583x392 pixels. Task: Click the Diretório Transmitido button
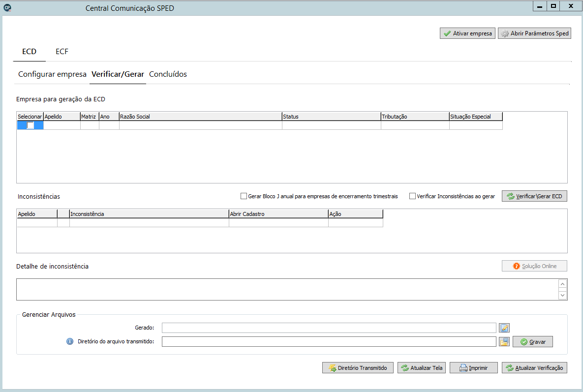(x=358, y=368)
